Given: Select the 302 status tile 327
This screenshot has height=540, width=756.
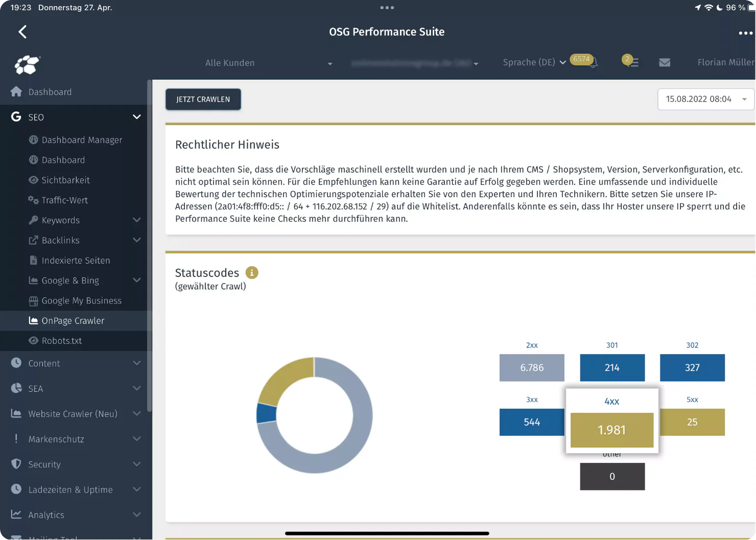Looking at the screenshot, I should [x=692, y=367].
